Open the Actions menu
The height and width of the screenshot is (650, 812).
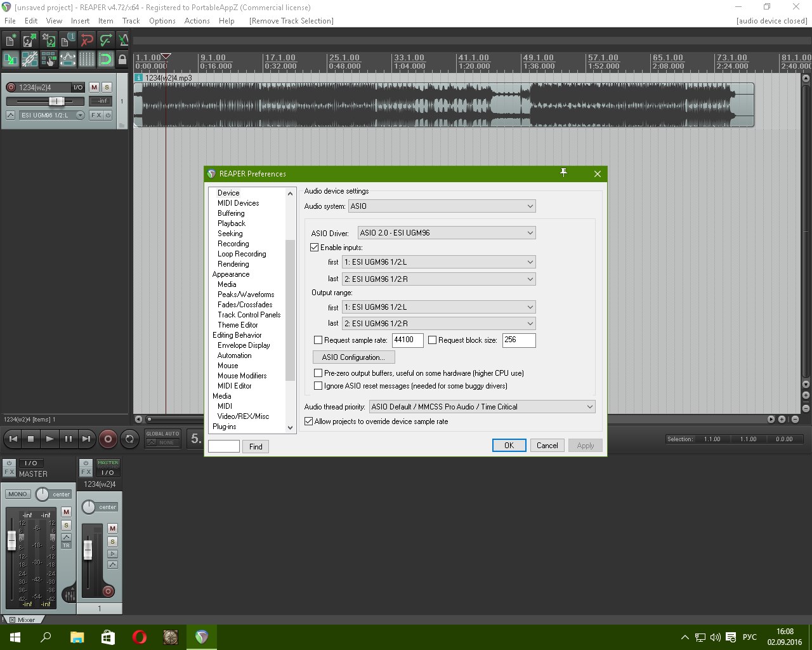[x=197, y=21]
